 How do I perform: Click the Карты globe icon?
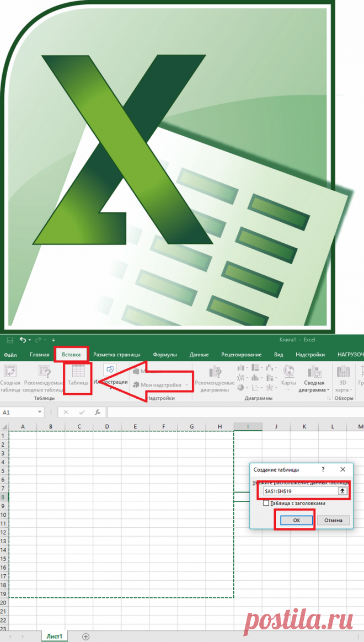[288, 371]
